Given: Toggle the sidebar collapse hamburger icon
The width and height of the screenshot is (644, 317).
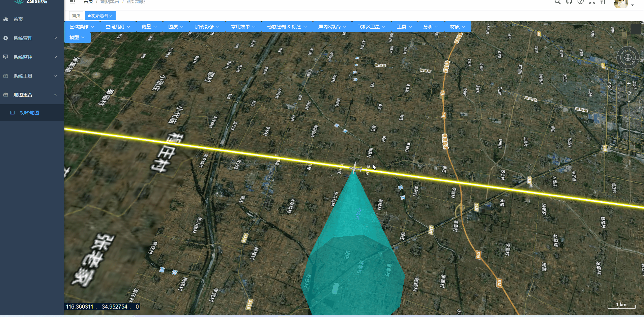Looking at the screenshot, I should tap(72, 2).
